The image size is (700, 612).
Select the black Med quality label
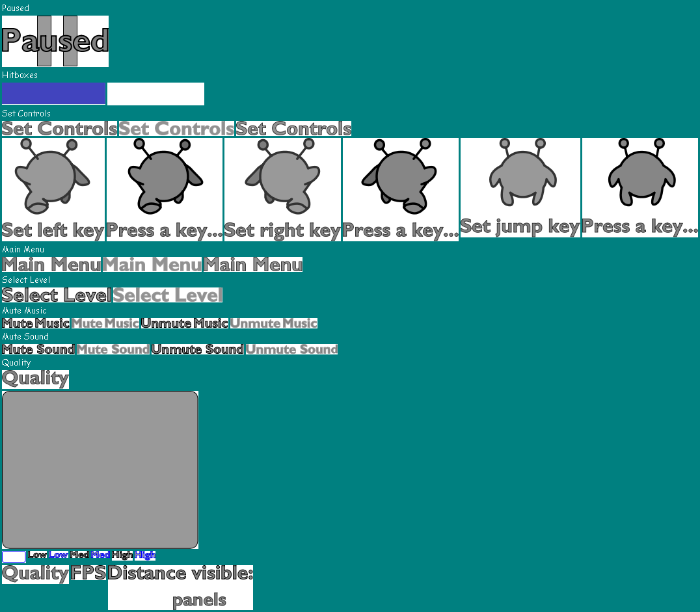click(79, 555)
